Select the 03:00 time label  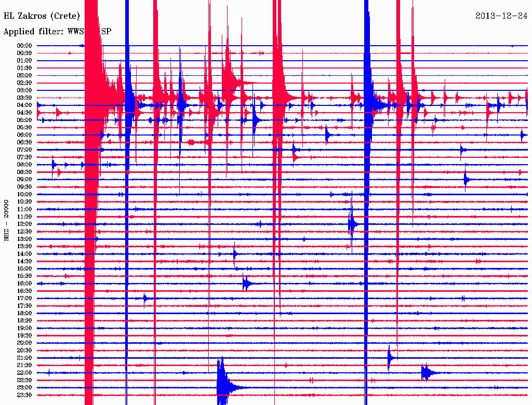24,90
